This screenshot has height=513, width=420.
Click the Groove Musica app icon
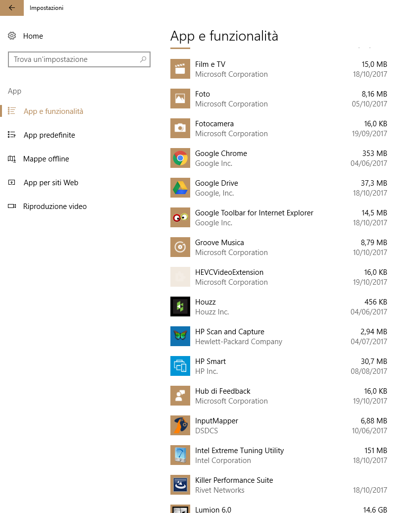pos(180,247)
